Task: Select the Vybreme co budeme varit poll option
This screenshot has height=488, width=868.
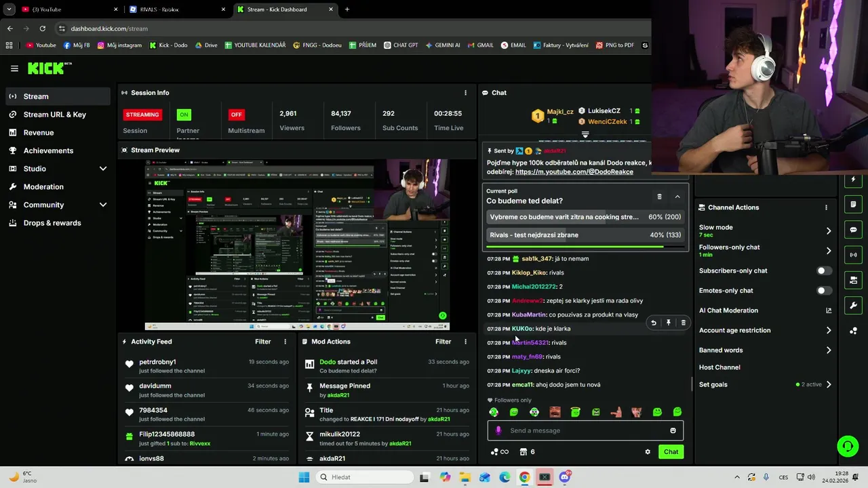Action: coord(586,217)
